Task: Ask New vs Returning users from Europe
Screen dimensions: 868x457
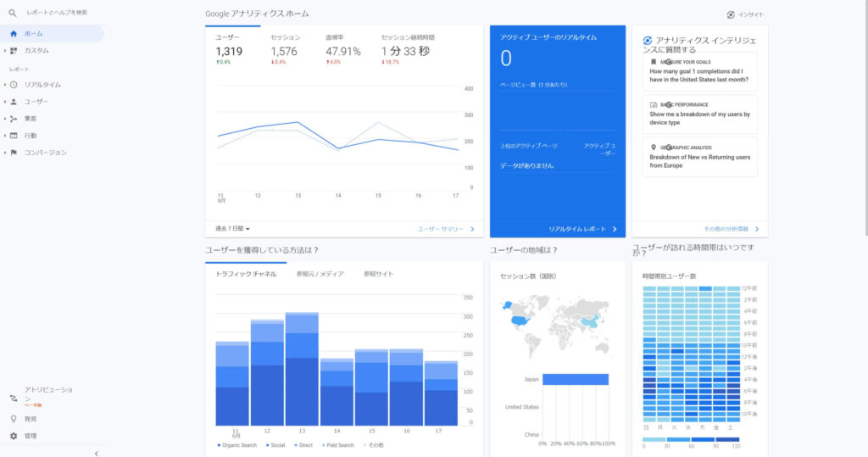Action: [x=699, y=158]
